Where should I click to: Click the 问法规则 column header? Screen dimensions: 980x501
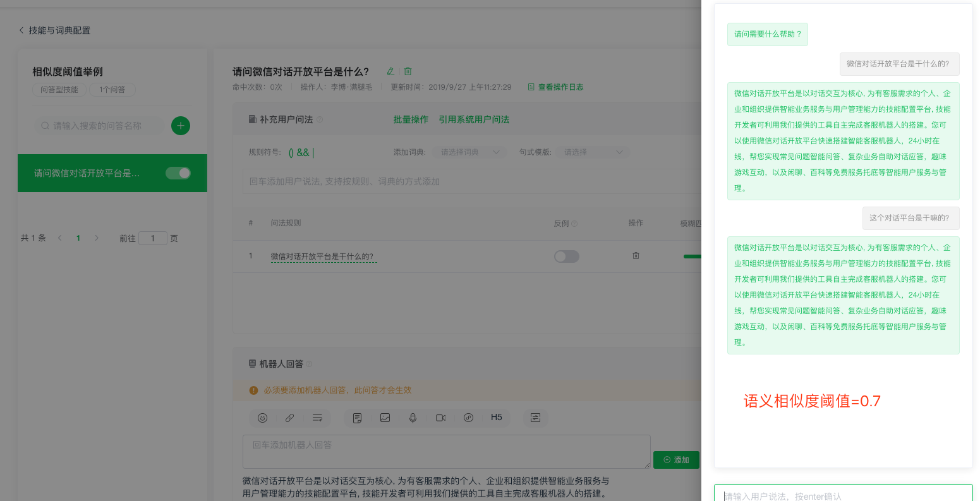coord(286,223)
